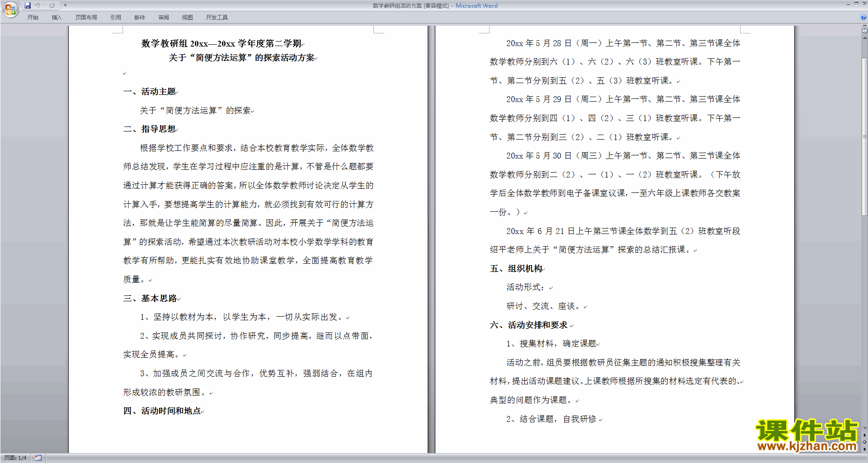The width and height of the screenshot is (868, 463).
Task: Go to previous page double-arrow button
Action: (x=864, y=435)
